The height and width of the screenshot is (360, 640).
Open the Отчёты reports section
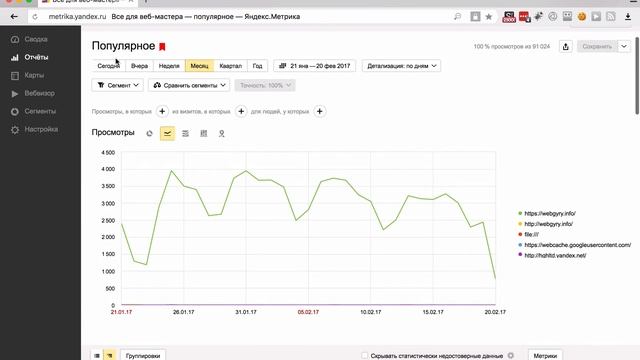[x=36, y=57]
